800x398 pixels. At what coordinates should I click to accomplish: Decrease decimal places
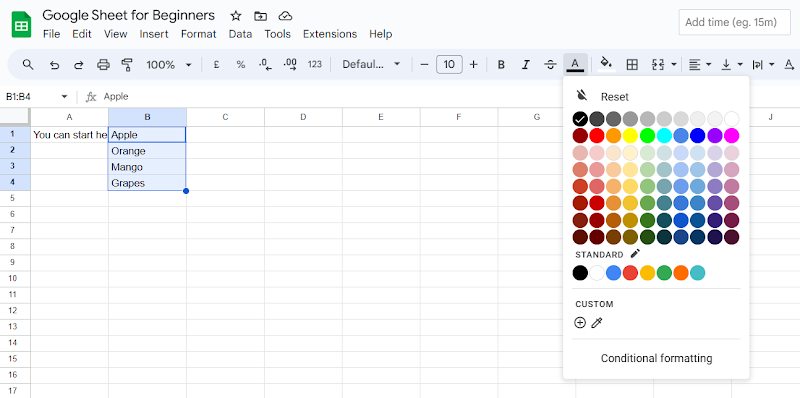pos(265,65)
